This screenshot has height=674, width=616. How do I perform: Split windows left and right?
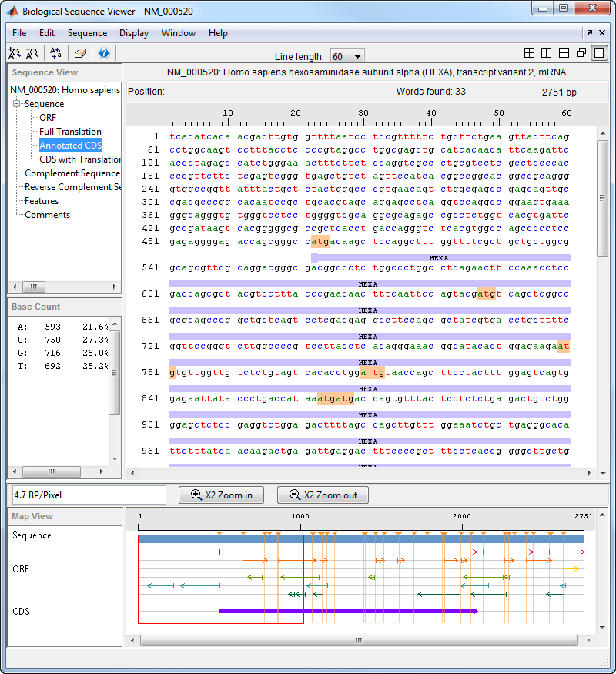pyautogui.click(x=547, y=53)
